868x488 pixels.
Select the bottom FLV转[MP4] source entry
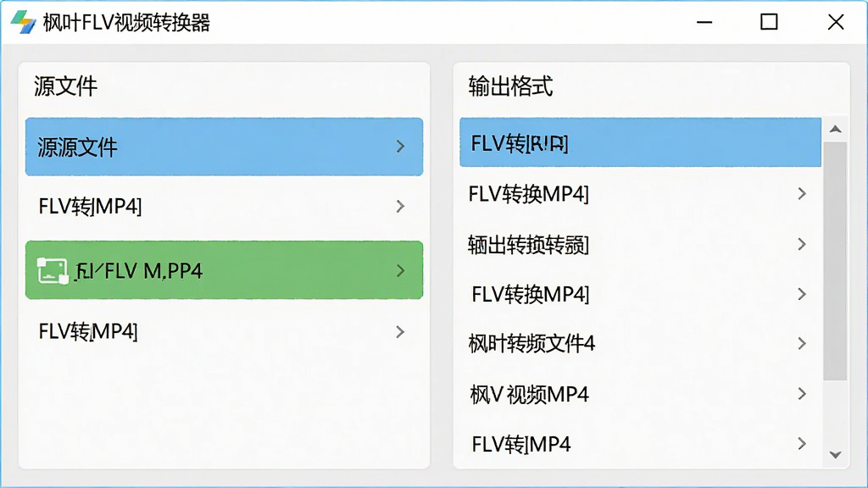tap(224, 332)
